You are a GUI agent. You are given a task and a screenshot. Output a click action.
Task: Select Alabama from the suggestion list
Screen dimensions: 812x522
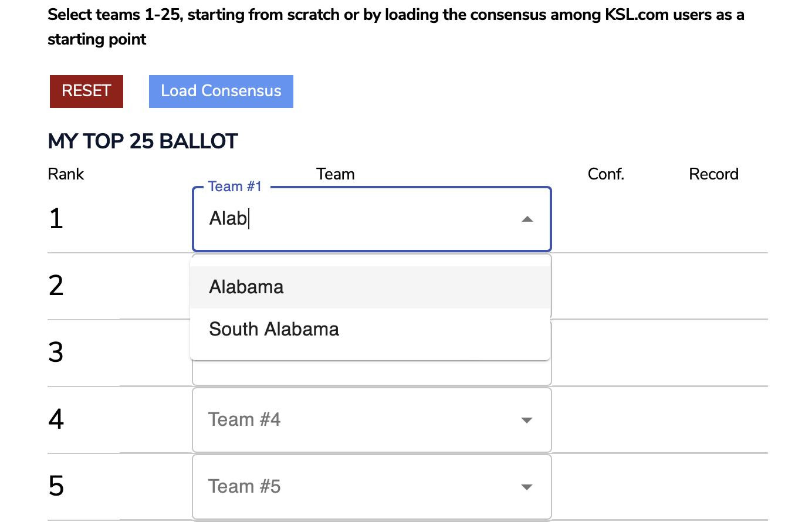(246, 287)
